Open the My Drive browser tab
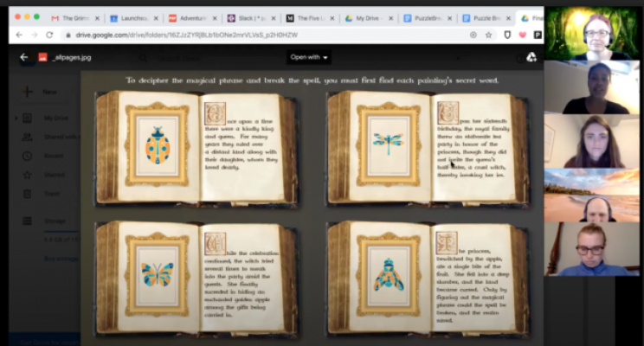The width and height of the screenshot is (644, 346). 368,17
